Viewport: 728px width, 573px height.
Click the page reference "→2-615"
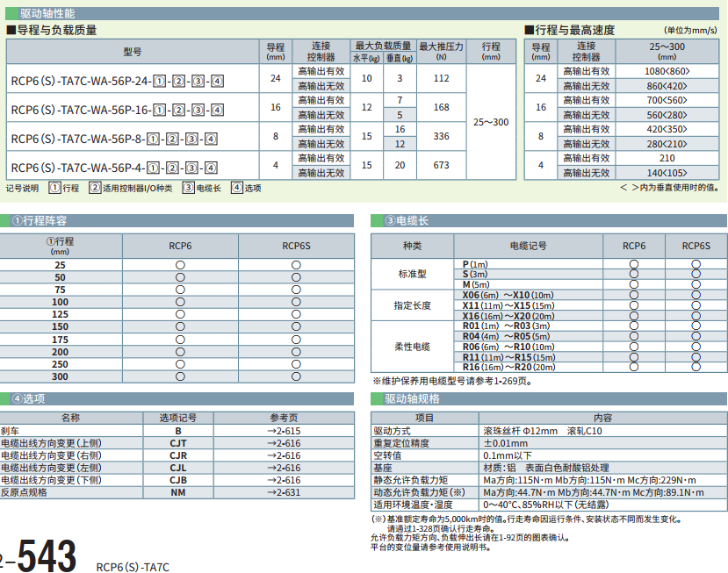(x=284, y=431)
